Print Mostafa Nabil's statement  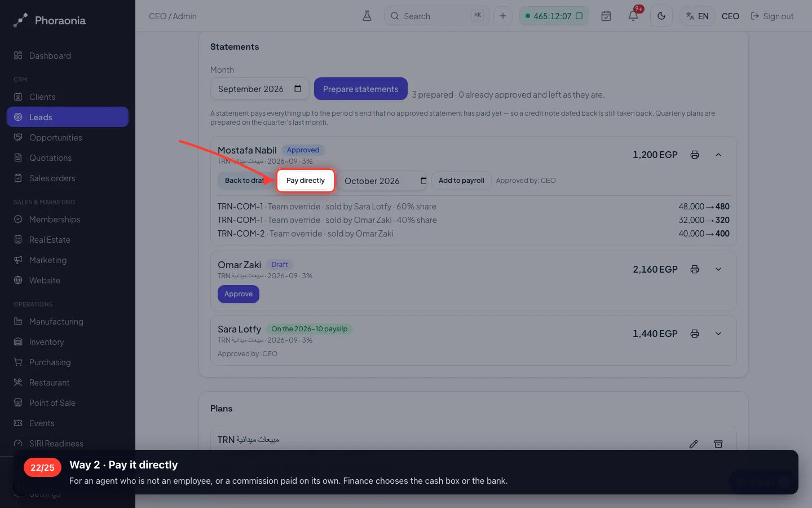pos(695,155)
